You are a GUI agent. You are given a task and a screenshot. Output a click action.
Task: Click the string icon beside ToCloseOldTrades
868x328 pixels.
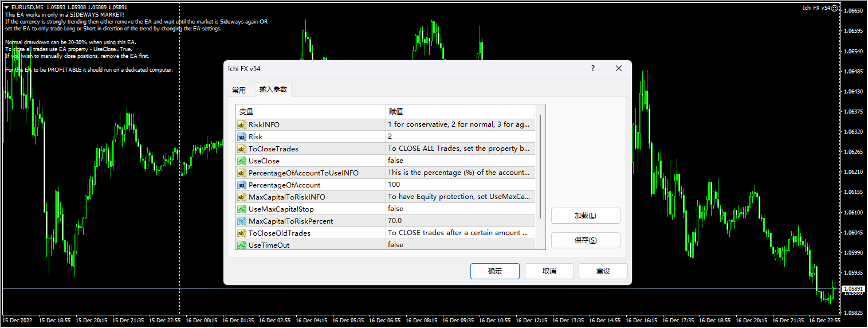241,233
